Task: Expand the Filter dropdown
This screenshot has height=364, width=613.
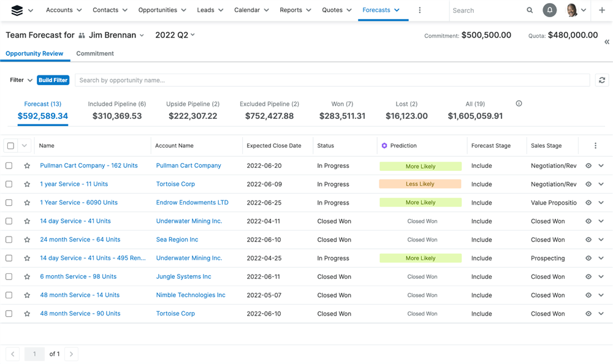Action: (x=21, y=80)
